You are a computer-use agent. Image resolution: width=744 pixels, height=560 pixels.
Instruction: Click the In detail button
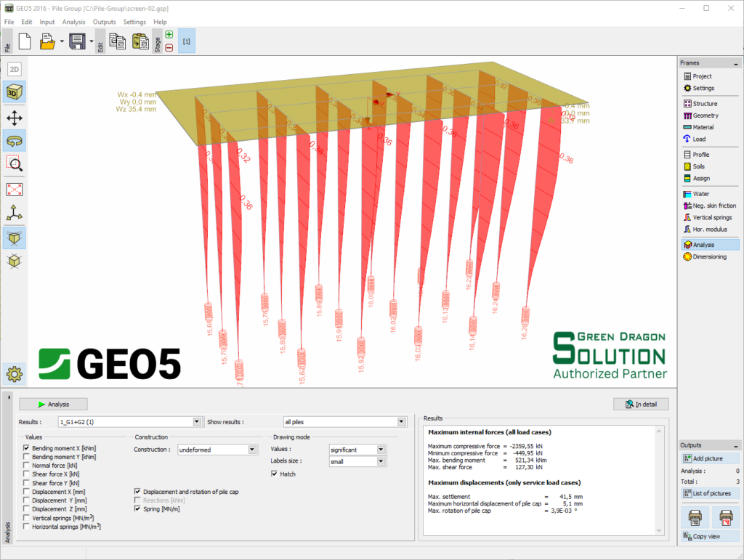click(x=640, y=404)
